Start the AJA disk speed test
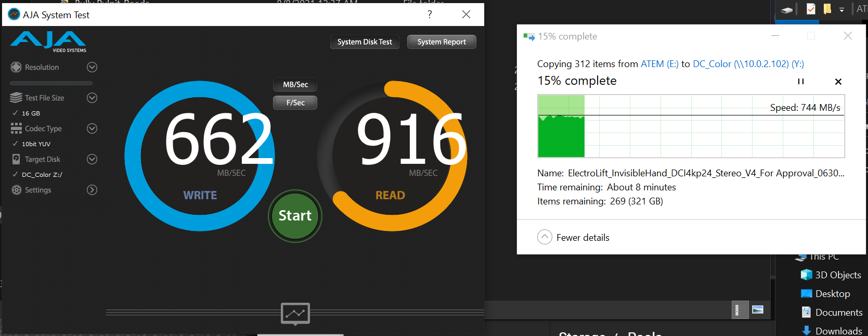Image resolution: width=868 pixels, height=336 pixels. click(295, 215)
